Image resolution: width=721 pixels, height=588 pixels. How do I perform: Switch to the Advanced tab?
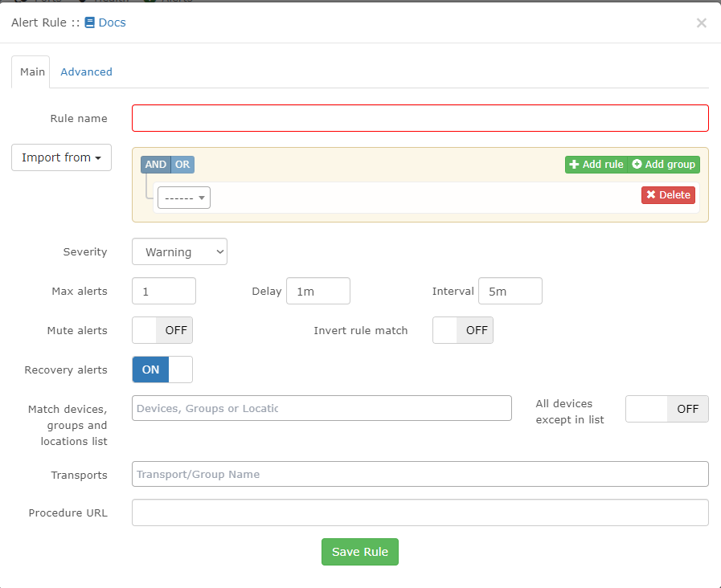tap(87, 71)
